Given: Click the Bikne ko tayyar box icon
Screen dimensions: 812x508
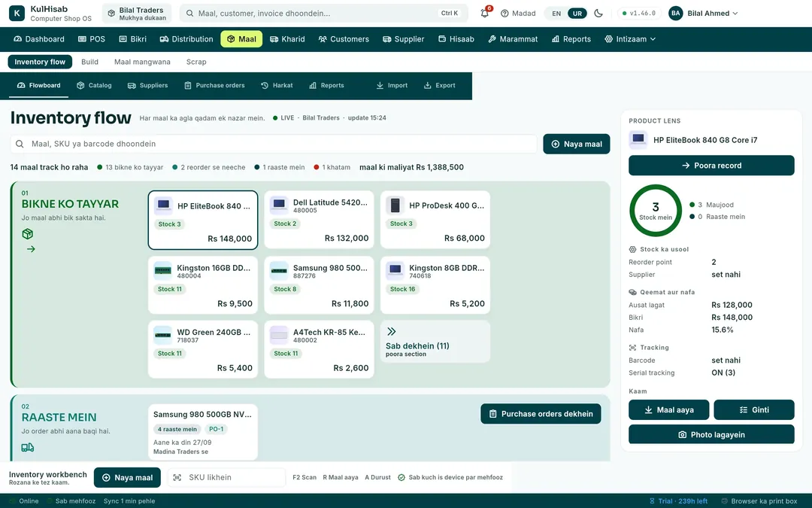Looking at the screenshot, I should (x=28, y=234).
